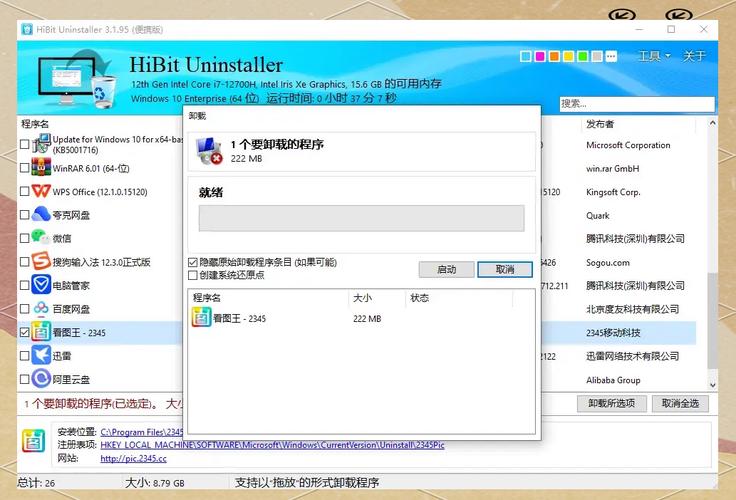Click the program list scroll down arrow
The height and width of the screenshot is (500, 736).
[x=713, y=385]
